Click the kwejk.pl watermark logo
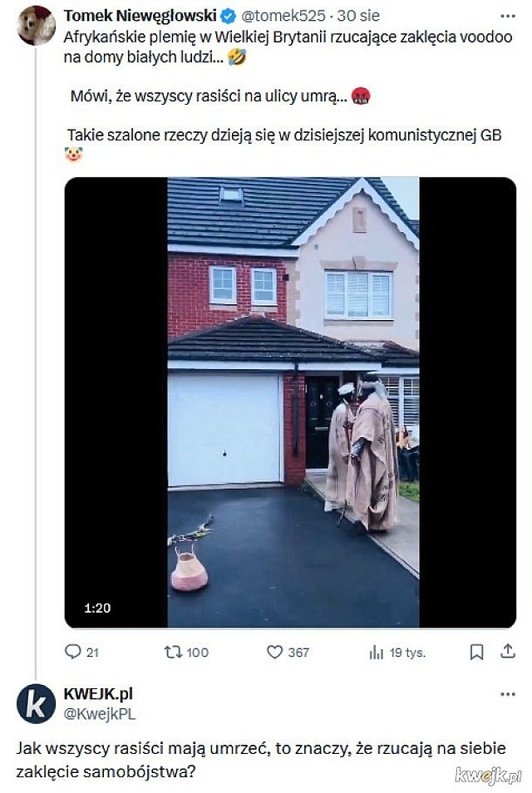The width and height of the screenshot is (532, 793). tap(489, 774)
